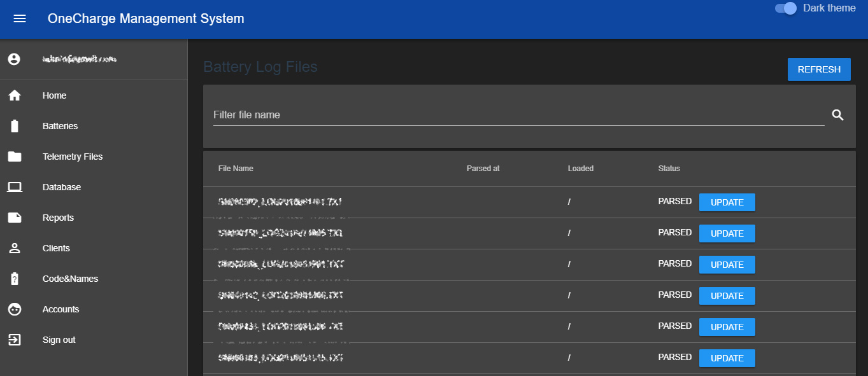Click the OneCharge Management System title

click(146, 18)
